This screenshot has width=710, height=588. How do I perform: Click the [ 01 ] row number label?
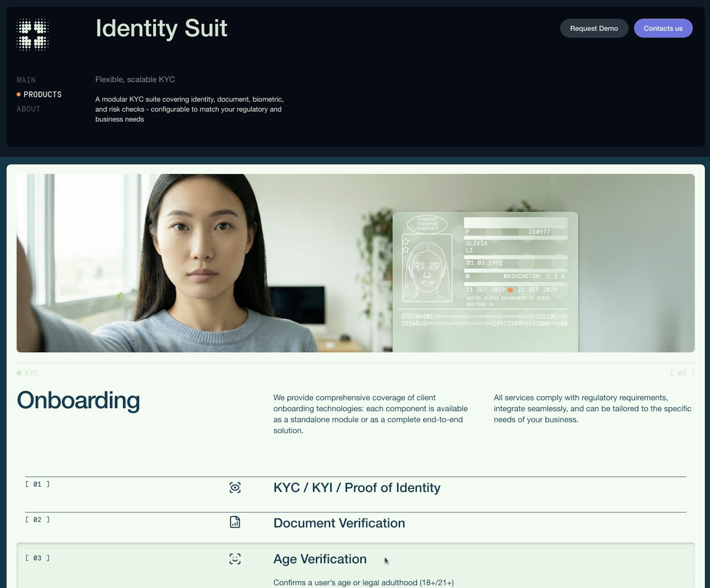(38, 484)
